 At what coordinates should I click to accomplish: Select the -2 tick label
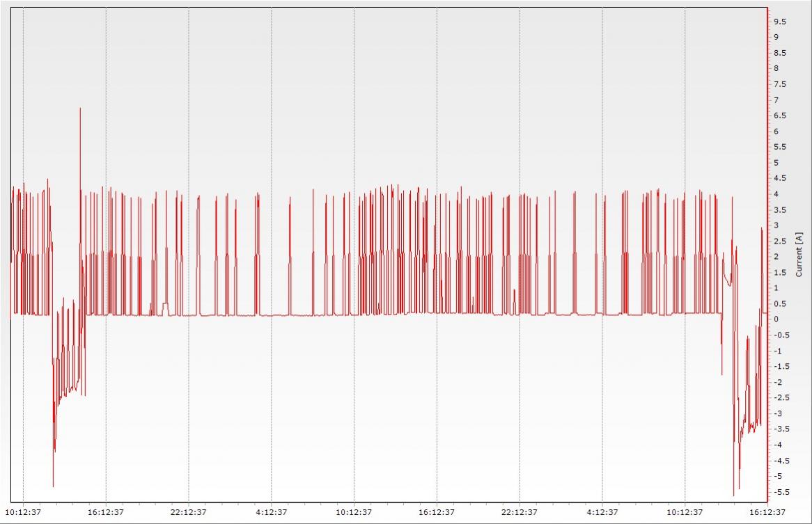[778, 382]
